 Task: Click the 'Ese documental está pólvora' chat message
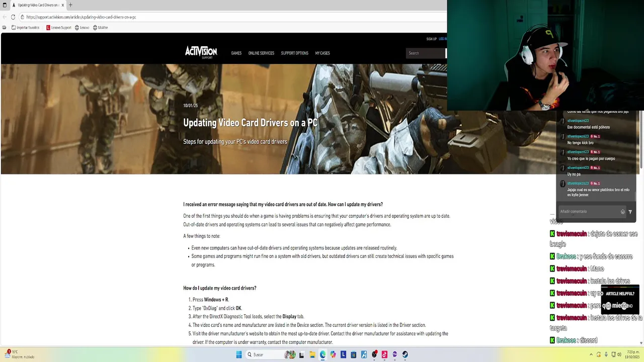[x=588, y=127]
